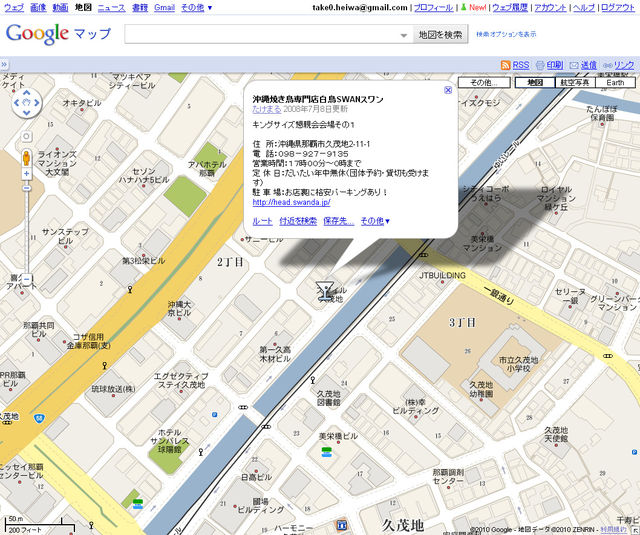Click the コザ信用金庫那覇(支) label
640x535 pixels.
tap(91, 341)
